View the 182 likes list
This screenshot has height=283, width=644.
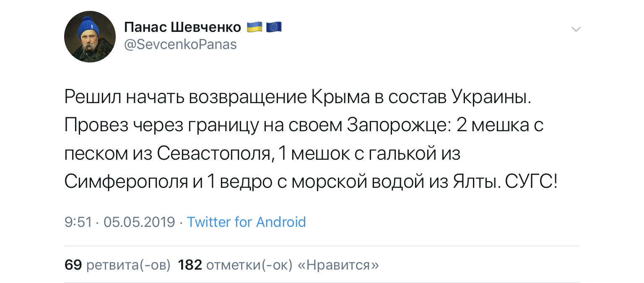(190, 265)
